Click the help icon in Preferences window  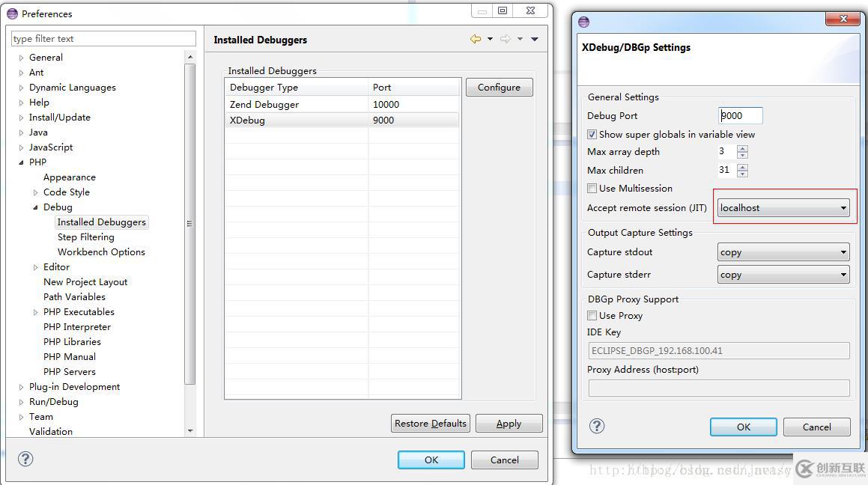click(25, 459)
